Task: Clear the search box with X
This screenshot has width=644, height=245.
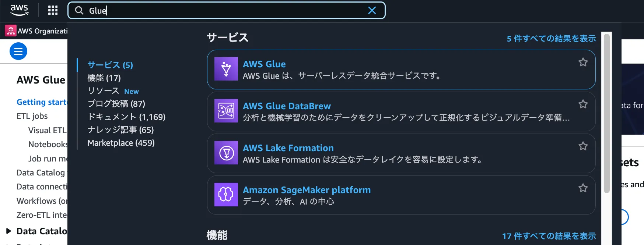Action: (372, 10)
